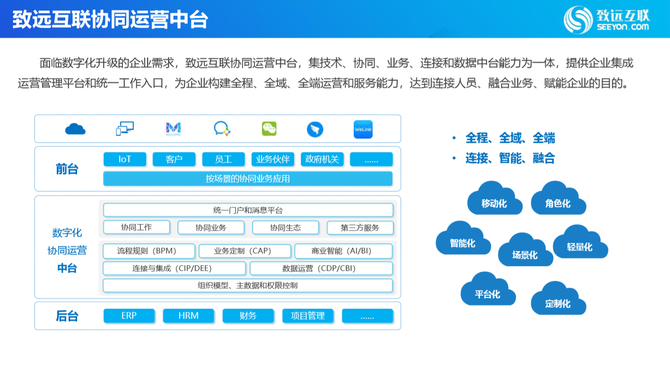Click the M app icon
Viewport: 670px width, 377px height.
click(x=173, y=128)
